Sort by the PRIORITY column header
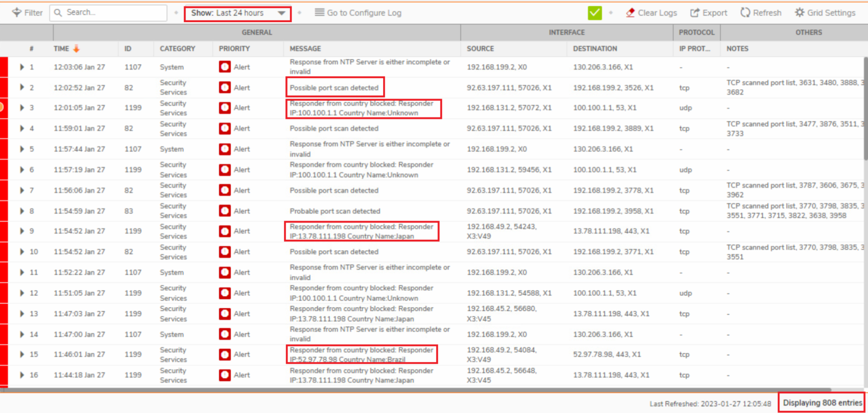Screen dimensions: 868x413 (x=234, y=49)
